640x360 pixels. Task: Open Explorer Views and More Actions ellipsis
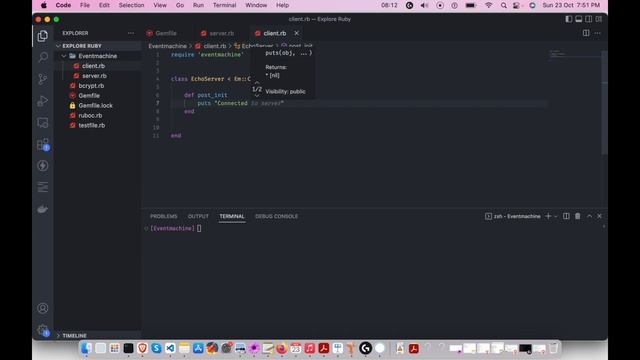point(131,33)
